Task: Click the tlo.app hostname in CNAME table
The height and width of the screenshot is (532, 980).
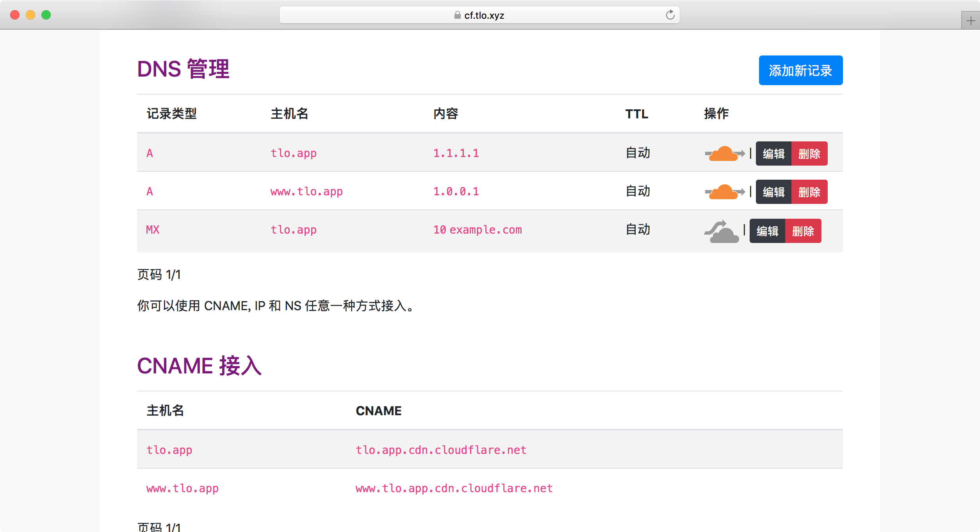Action: [x=169, y=450]
